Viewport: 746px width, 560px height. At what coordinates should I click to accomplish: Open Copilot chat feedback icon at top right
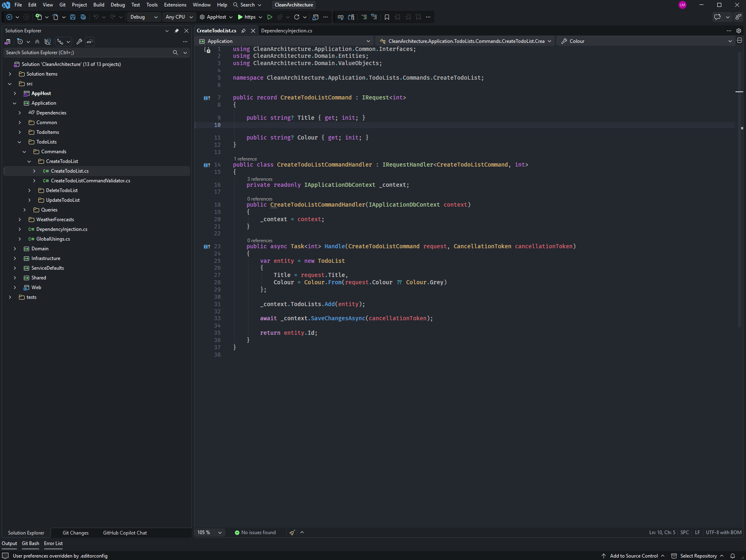(717, 17)
